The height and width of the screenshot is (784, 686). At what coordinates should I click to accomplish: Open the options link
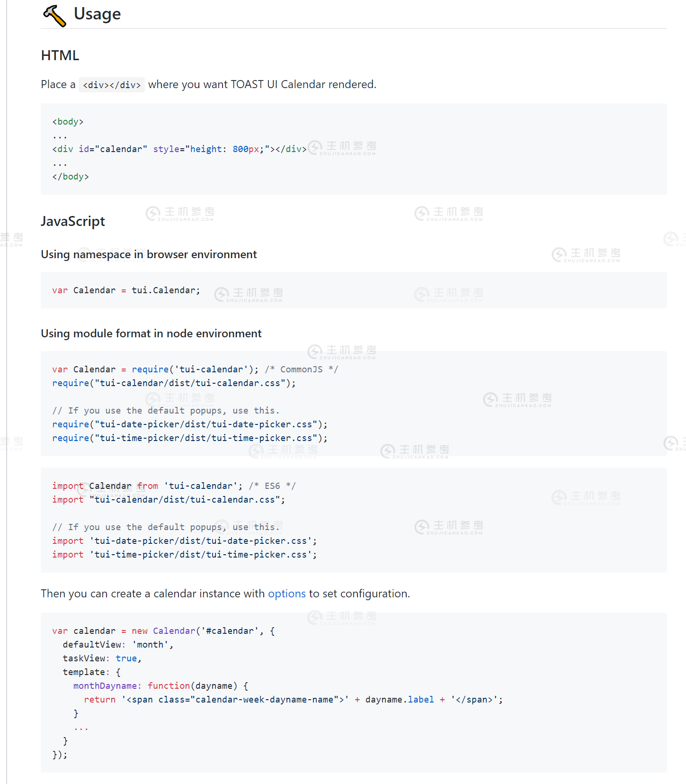pyautogui.click(x=287, y=594)
